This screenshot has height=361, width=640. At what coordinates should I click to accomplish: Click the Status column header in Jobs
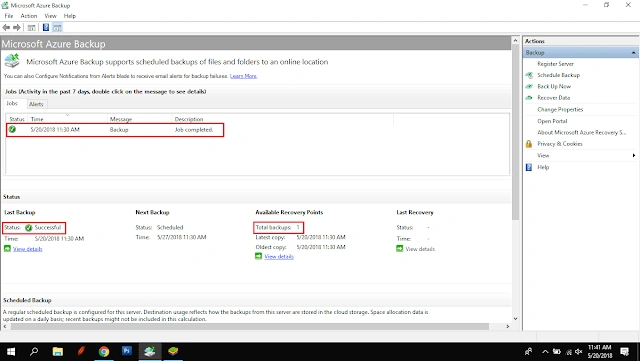[x=17, y=119]
